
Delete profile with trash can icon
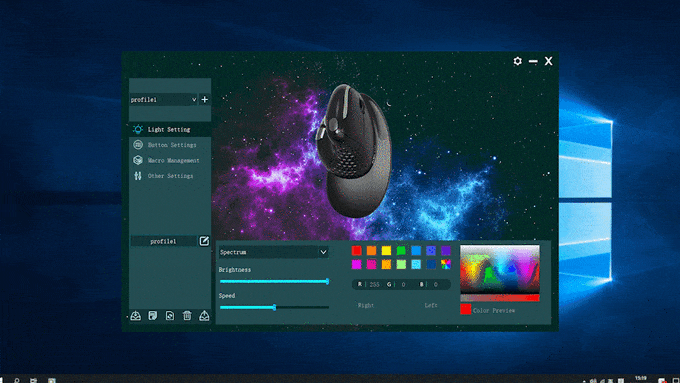coord(187,316)
